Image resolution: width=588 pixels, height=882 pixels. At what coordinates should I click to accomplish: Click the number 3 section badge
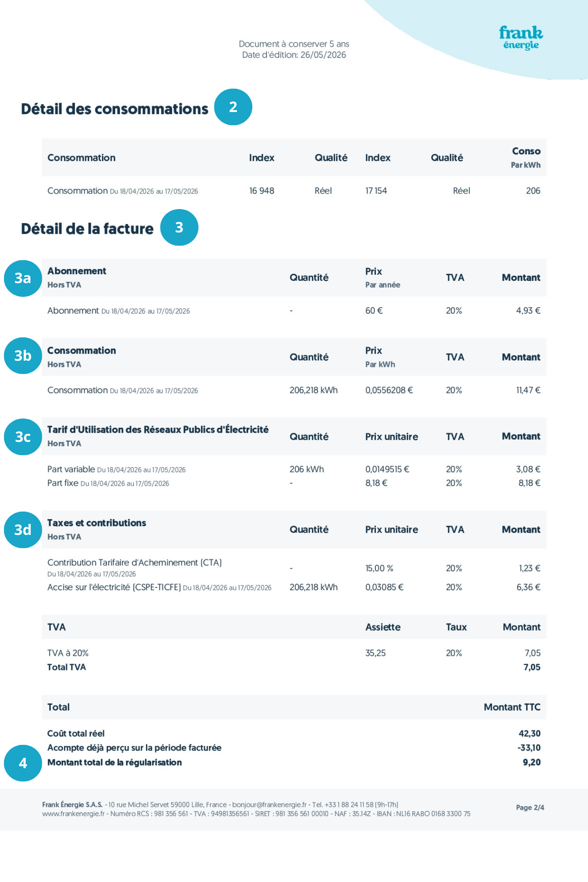pyautogui.click(x=179, y=228)
